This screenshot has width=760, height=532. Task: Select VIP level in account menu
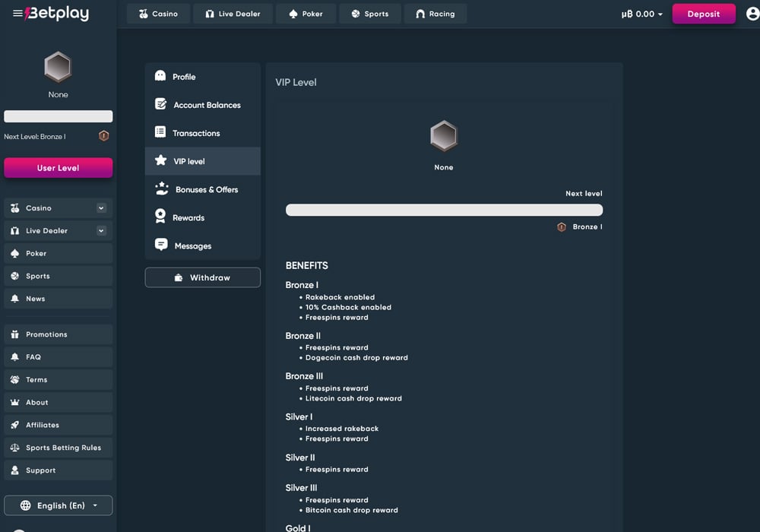coord(202,161)
